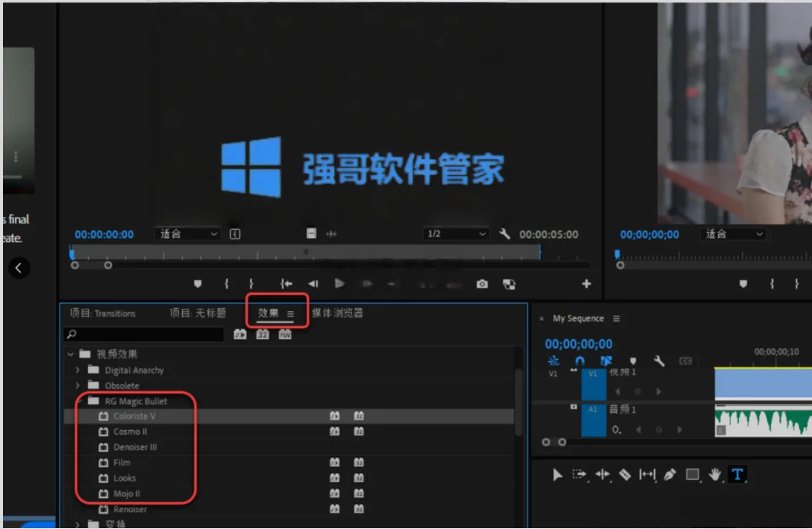Screen dimensions: 812x529
Task: Expand the Digital Anarchy folder
Action: 78,370
